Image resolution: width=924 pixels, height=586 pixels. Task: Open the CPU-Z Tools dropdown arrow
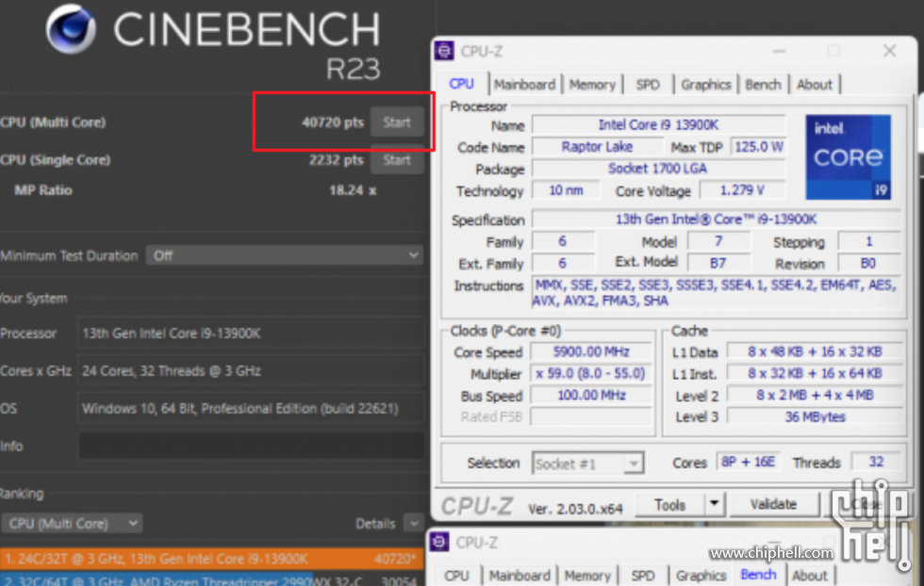coord(714,504)
